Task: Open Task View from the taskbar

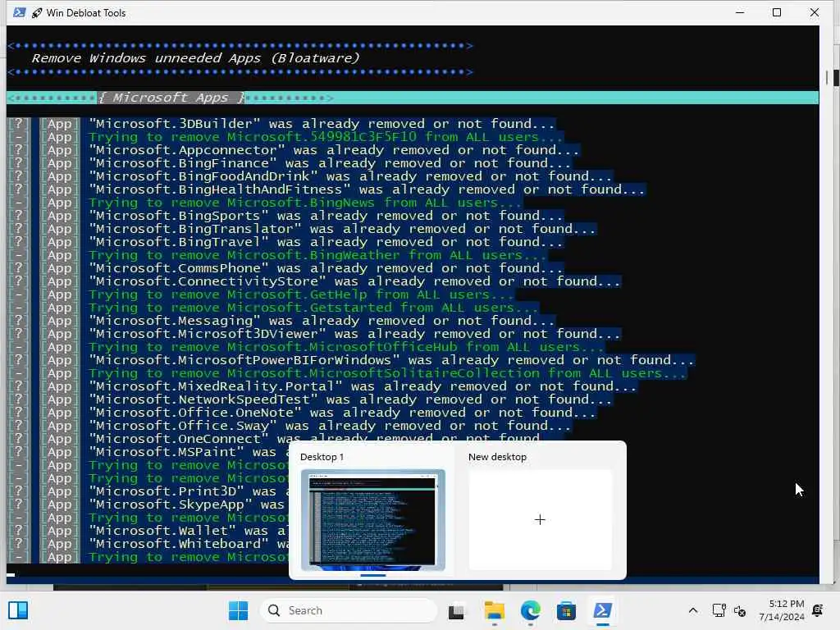Action: 456,610
